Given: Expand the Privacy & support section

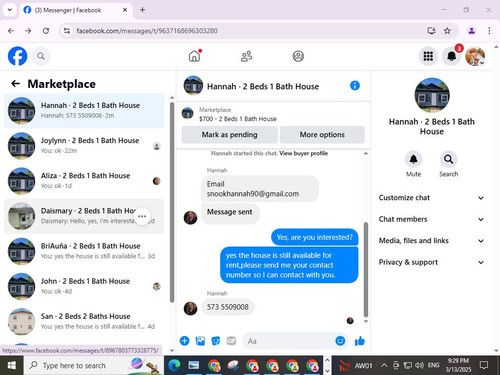Looking at the screenshot, I should coord(431,262).
